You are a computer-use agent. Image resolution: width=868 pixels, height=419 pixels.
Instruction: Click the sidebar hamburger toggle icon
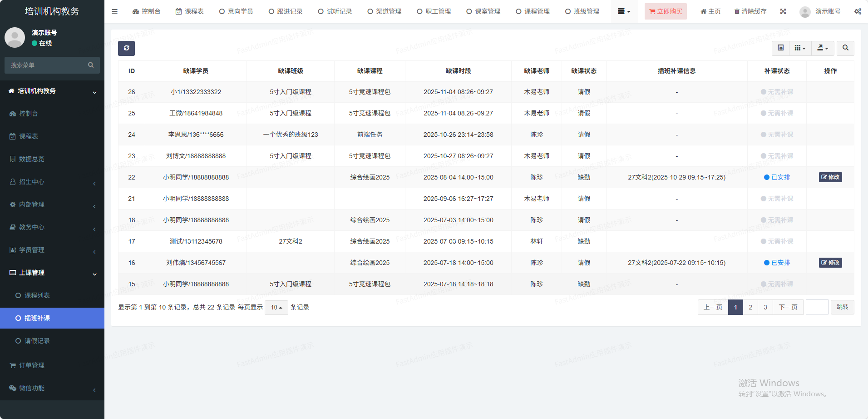click(x=114, y=11)
